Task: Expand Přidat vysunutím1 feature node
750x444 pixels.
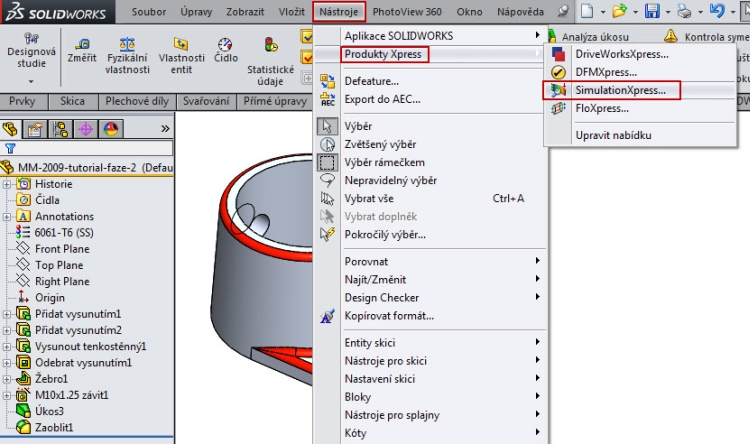Action: point(7,314)
